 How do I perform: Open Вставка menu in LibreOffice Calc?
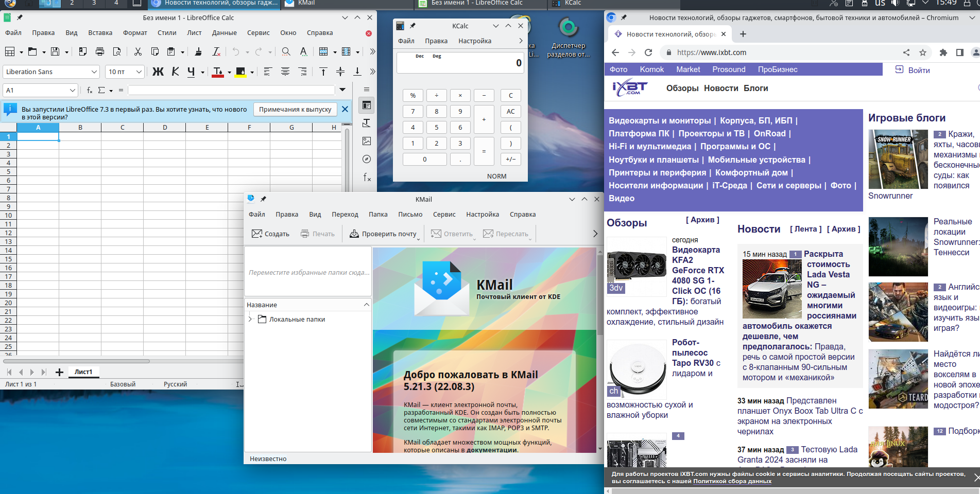click(x=100, y=33)
